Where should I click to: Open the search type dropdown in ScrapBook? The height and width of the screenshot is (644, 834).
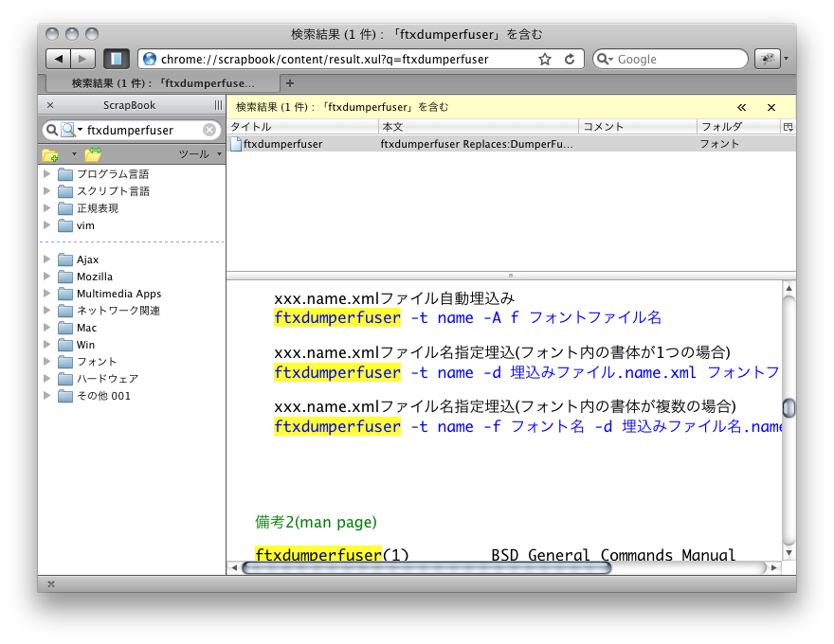click(x=71, y=130)
